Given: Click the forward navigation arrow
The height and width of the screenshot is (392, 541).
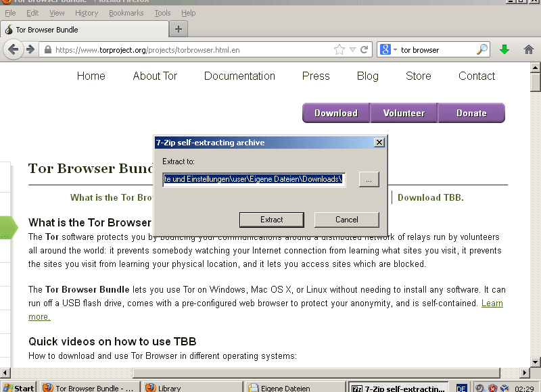Looking at the screenshot, I should coord(30,49).
